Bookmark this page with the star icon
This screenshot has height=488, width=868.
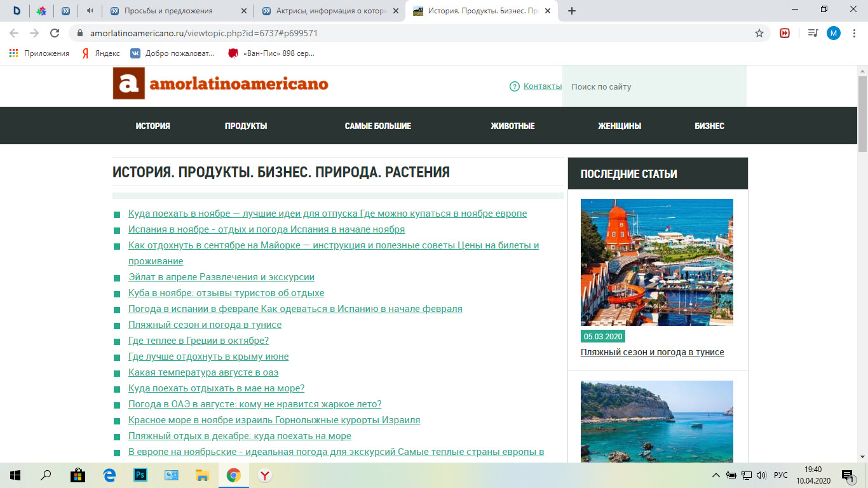click(x=759, y=33)
